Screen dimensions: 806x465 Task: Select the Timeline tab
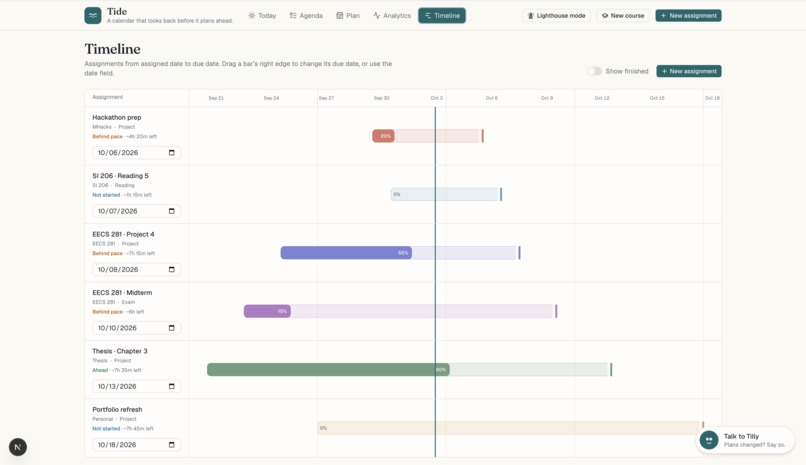(442, 15)
